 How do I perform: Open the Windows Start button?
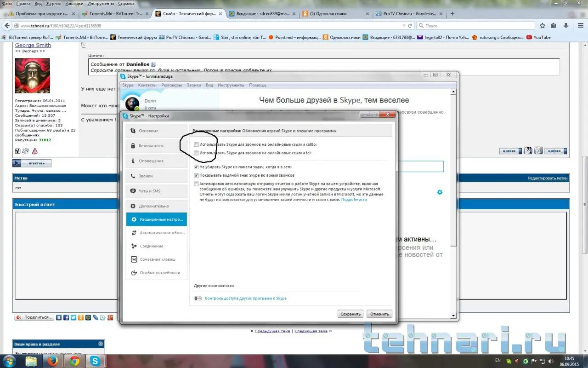click(10, 361)
